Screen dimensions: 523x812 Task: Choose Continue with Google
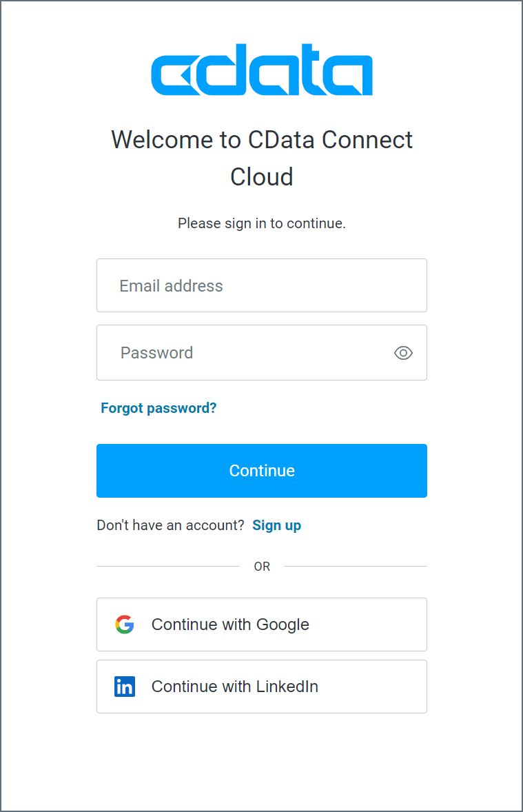pyautogui.click(x=262, y=624)
